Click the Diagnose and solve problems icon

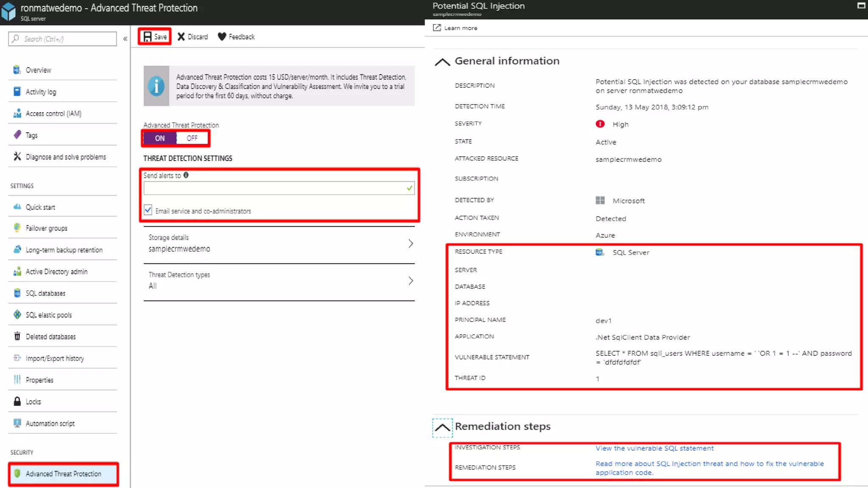pos(17,157)
